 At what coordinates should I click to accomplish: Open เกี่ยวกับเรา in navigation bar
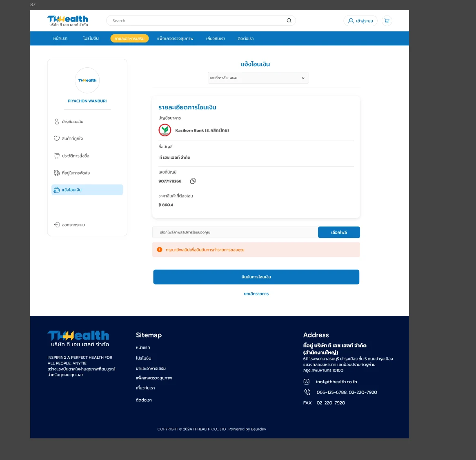(216, 38)
